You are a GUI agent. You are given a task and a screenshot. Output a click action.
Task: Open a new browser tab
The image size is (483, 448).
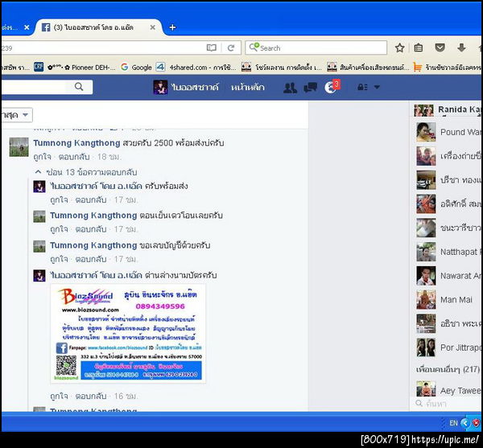click(172, 27)
